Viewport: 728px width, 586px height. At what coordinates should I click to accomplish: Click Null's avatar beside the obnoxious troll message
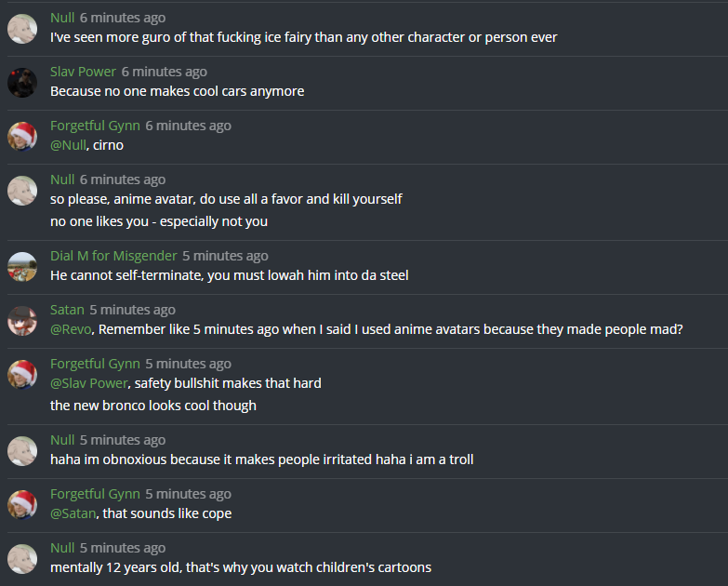(22, 450)
